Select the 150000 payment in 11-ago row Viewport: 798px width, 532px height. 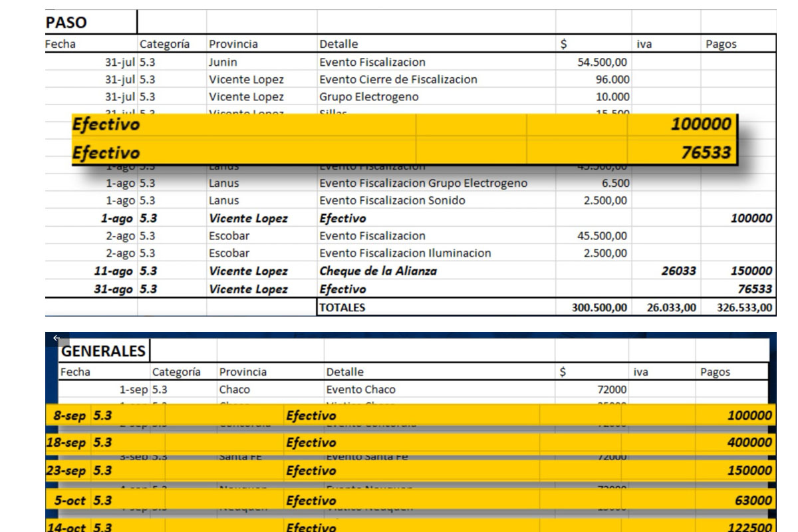(x=751, y=271)
